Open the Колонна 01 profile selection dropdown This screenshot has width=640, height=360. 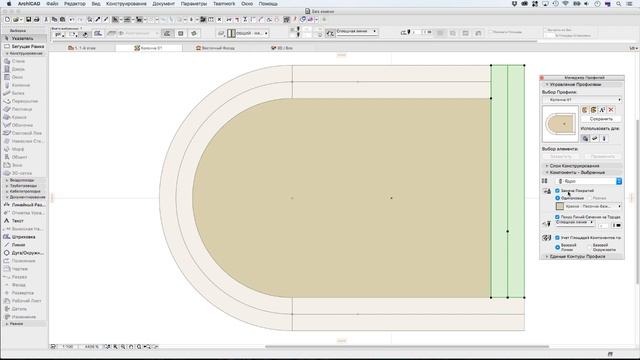click(582, 100)
